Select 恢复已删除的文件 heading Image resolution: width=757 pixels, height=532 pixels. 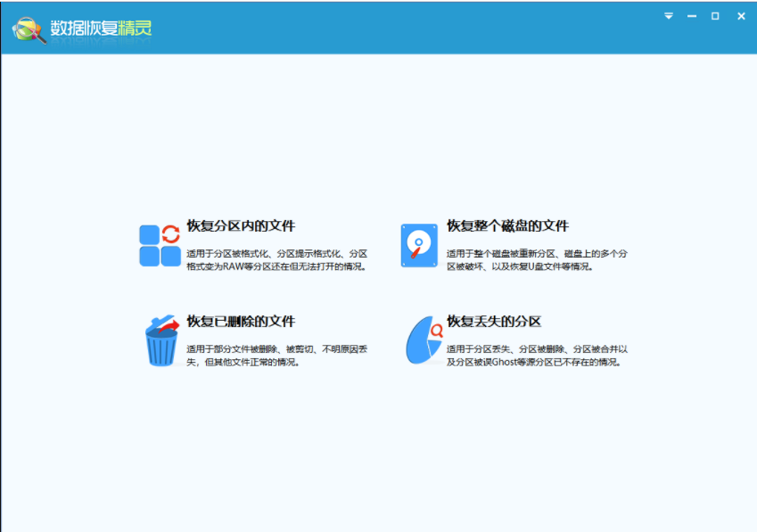tap(241, 321)
